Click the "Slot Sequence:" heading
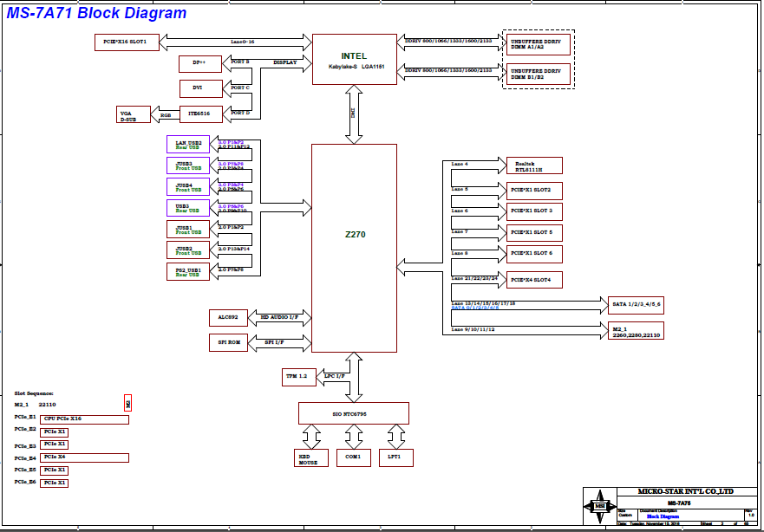This screenshot has height=532, width=764. click(x=34, y=393)
